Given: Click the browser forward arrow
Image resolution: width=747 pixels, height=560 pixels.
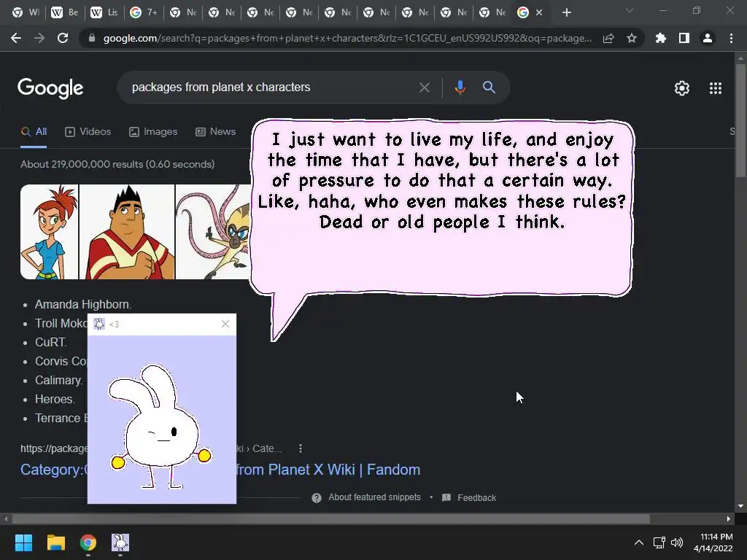Looking at the screenshot, I should tap(39, 38).
